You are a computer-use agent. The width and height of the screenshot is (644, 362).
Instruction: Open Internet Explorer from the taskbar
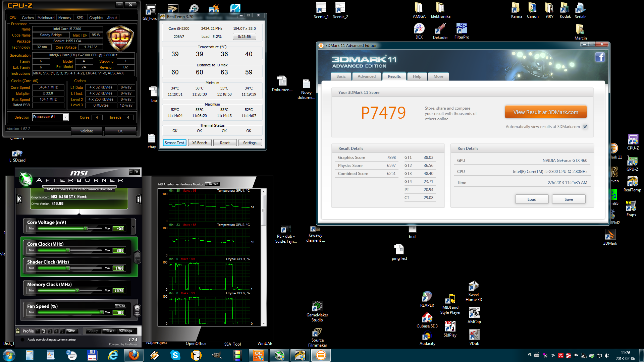pos(113,355)
